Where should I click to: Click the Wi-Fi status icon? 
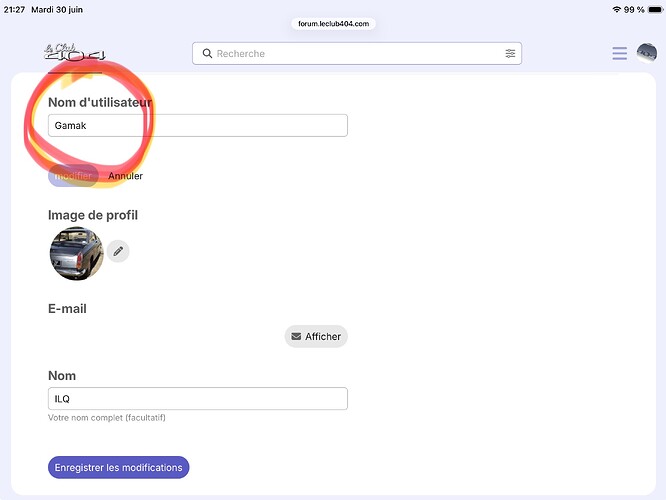(x=617, y=9)
